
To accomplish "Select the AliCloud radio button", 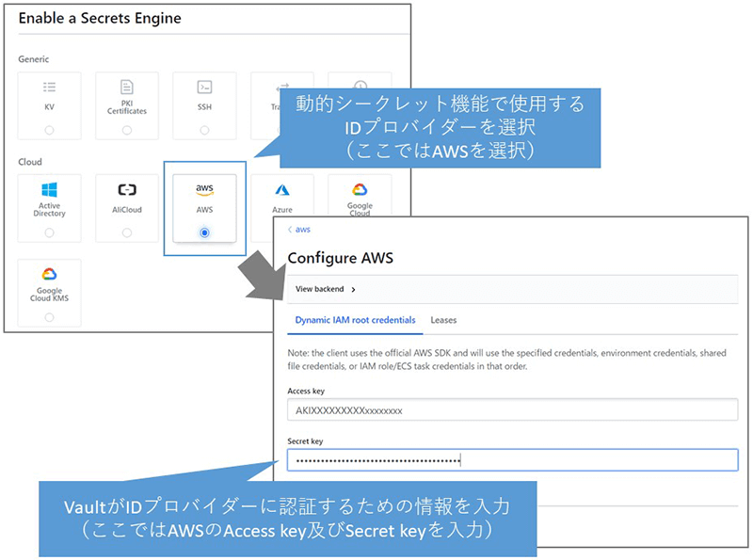I will [127, 232].
